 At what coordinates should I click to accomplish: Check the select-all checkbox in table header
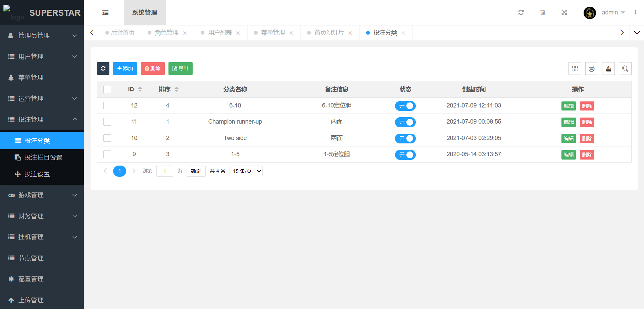tap(107, 89)
